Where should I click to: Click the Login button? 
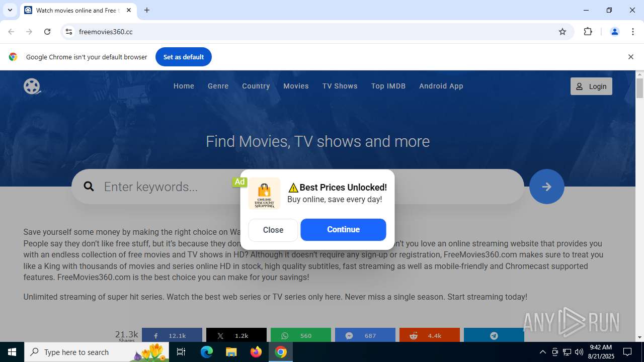coord(591,86)
